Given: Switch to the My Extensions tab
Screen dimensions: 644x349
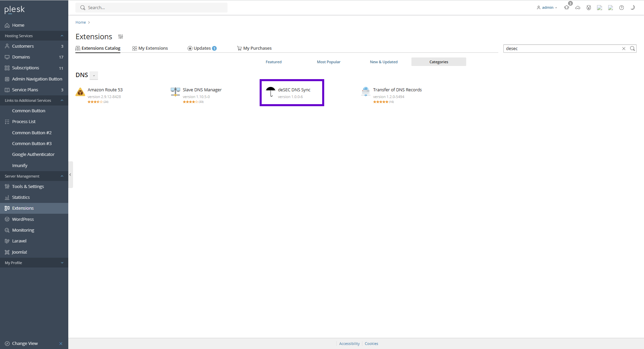Looking at the screenshot, I should point(153,48).
